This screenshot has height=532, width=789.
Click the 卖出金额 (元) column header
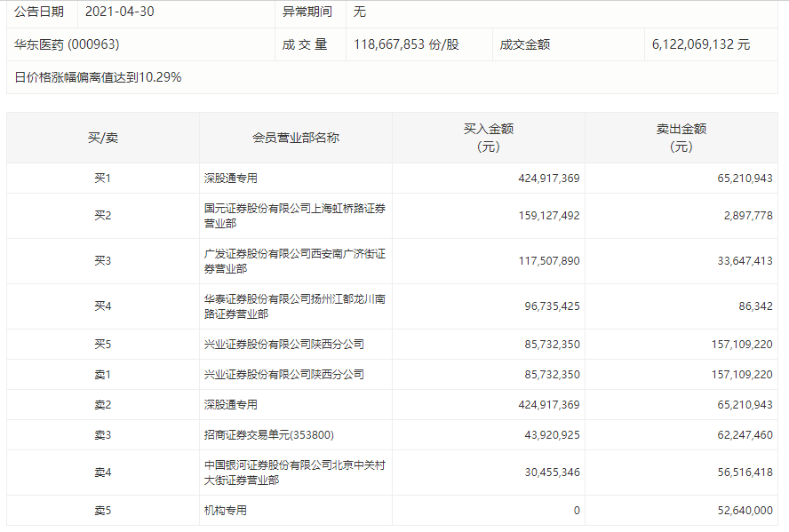tap(681, 138)
